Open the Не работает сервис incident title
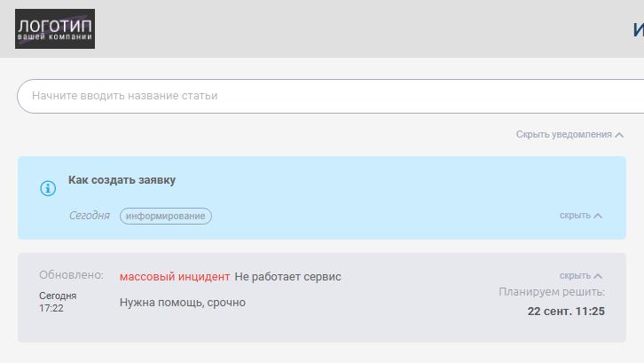Screen dimensions: 644x363 pos(288,277)
